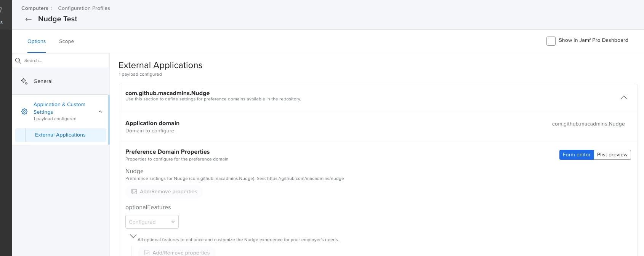Screen dimensions: 644x256
Task: Click the search magnifier icon in sidebar
Action: pos(18,60)
